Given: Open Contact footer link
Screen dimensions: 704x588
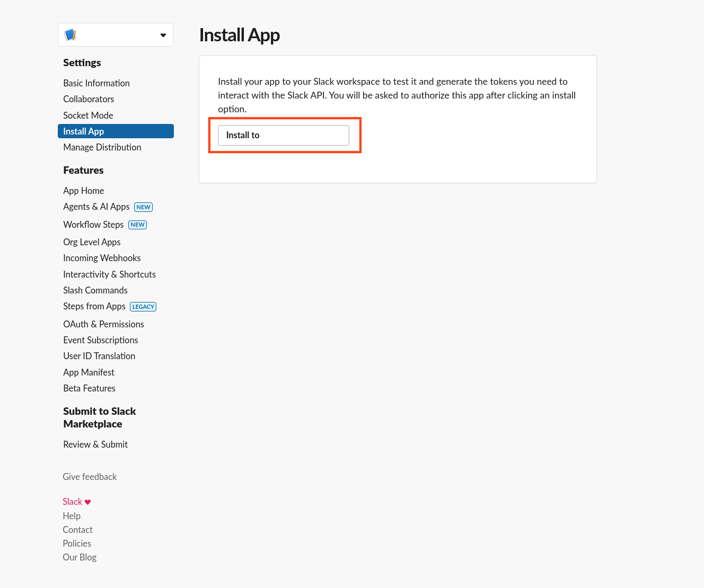Looking at the screenshot, I should click(77, 530).
